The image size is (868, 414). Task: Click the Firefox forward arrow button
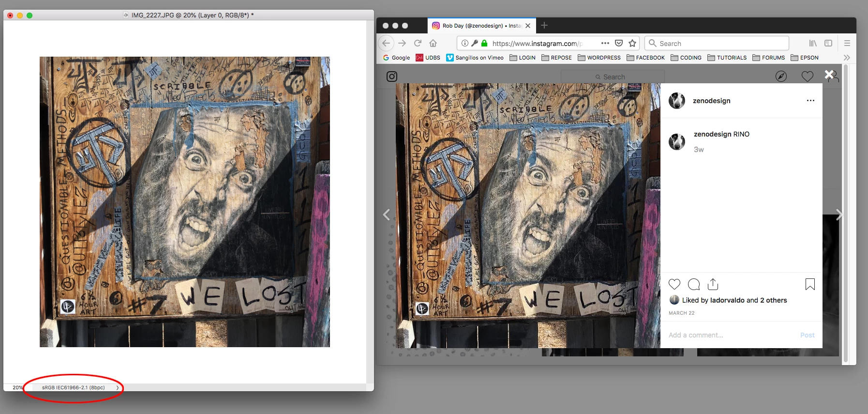(x=402, y=43)
